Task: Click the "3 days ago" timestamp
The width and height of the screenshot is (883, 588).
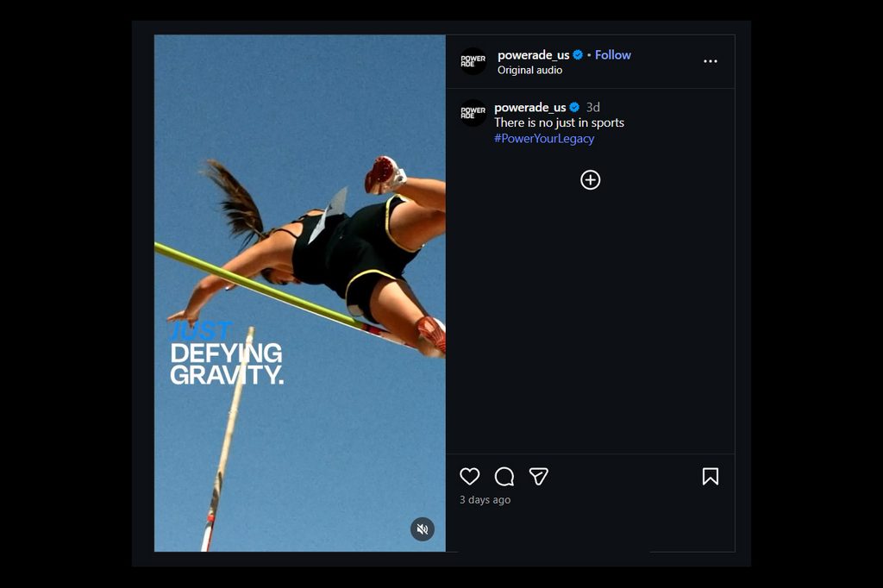Action: pyautogui.click(x=485, y=499)
